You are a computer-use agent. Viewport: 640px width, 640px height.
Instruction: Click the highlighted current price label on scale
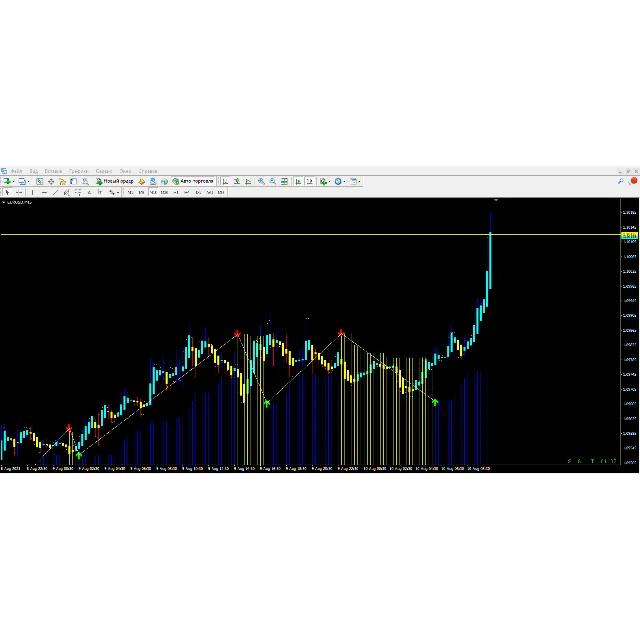[x=629, y=235]
